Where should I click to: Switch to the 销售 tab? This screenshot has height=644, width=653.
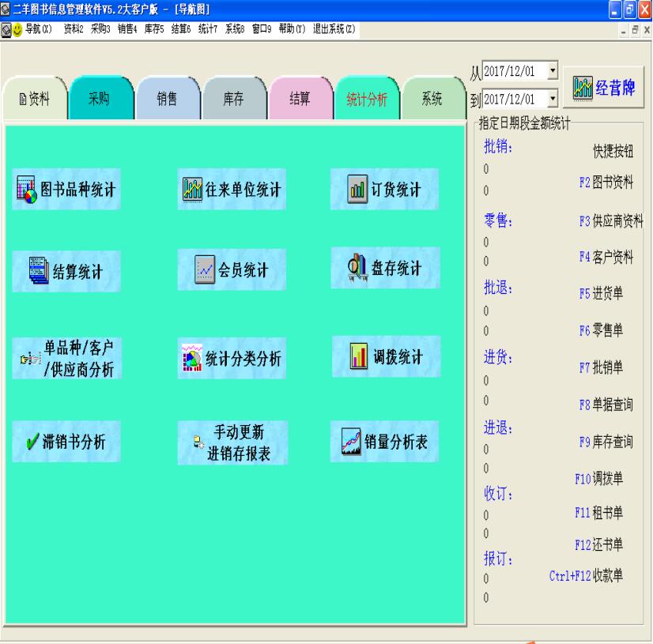(x=168, y=98)
